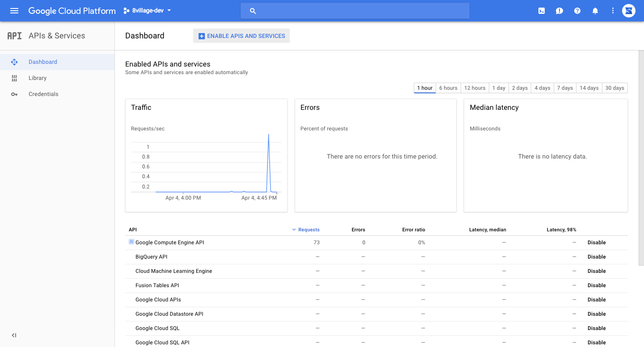The image size is (644, 347).
Task: Select the 7 days time range
Action: 565,88
